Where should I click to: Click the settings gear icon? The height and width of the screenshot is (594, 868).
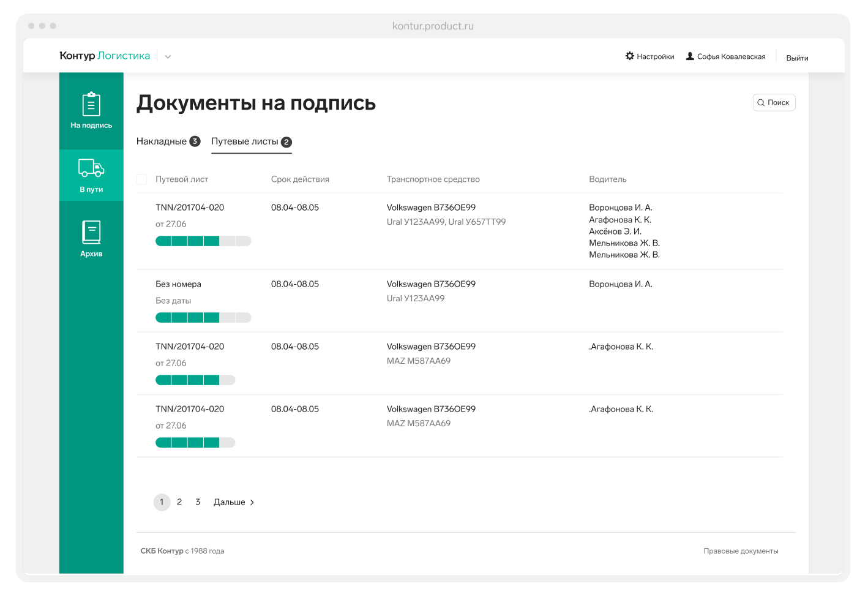pos(630,56)
